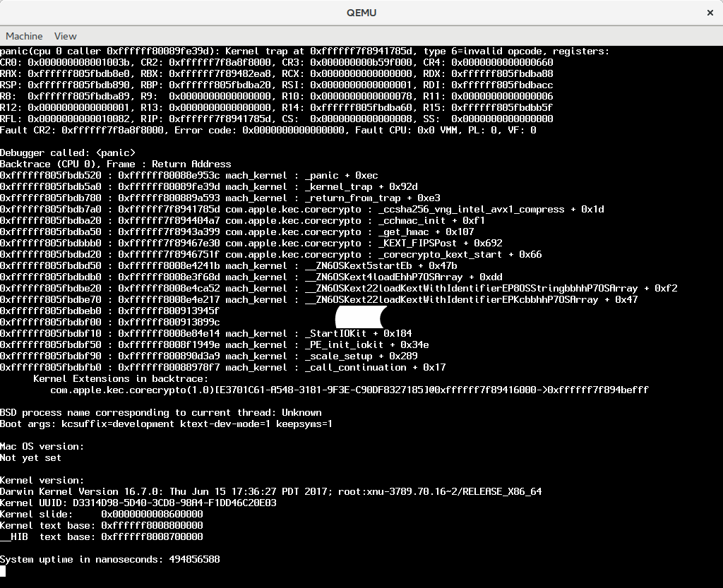Click the 'System uptime in nanoseconds' line
Image resolution: width=723 pixels, height=588 pixels.
(x=110, y=559)
